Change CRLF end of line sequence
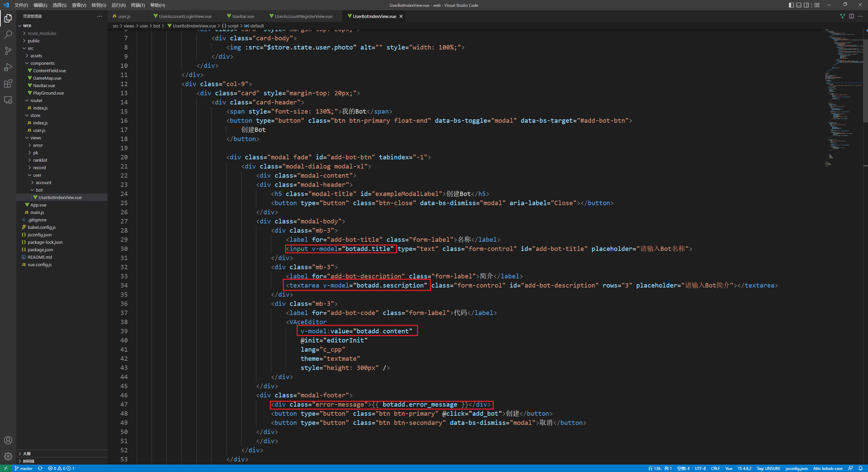 pos(715,468)
